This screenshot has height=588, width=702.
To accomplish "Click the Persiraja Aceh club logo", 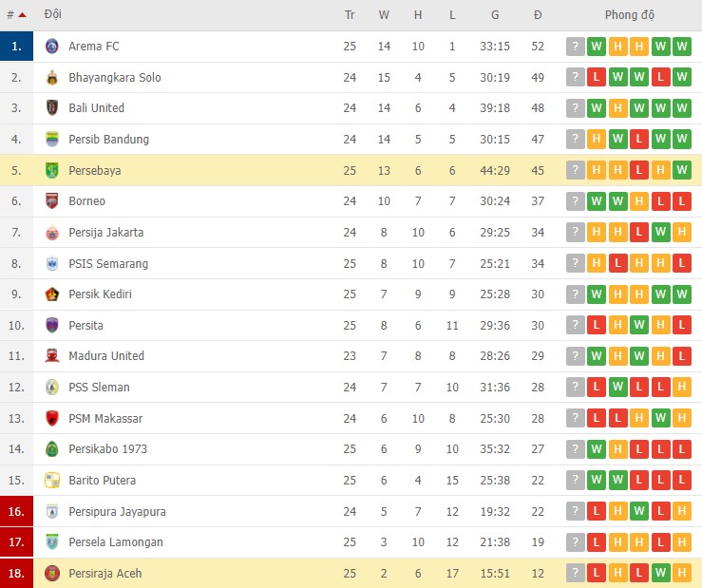I will click(51, 573).
